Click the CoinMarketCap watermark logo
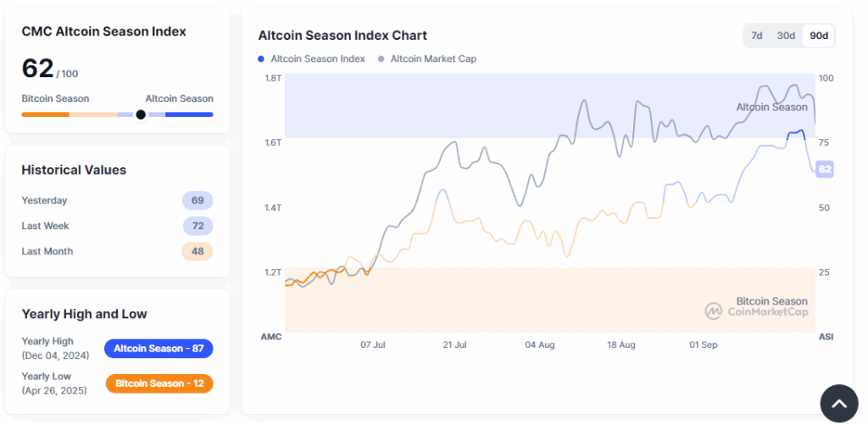868x425 pixels. [x=713, y=311]
